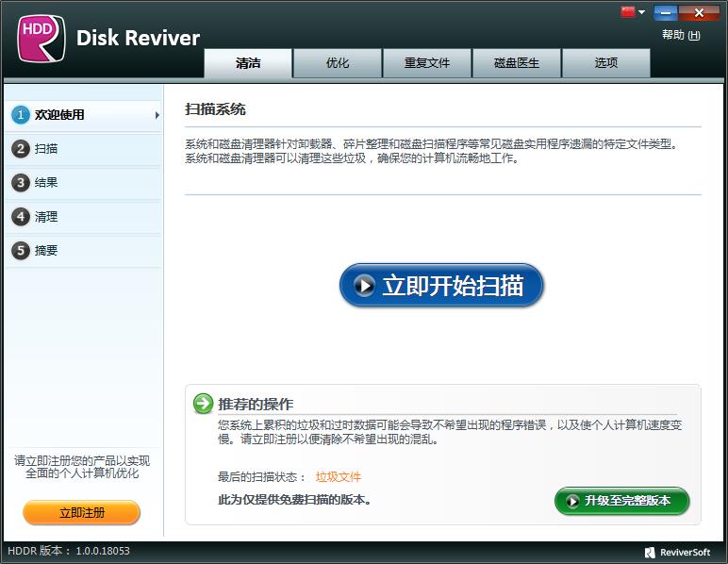Minimize the Disk Reviver window
Screen dimensions: 728x564
(666, 13)
